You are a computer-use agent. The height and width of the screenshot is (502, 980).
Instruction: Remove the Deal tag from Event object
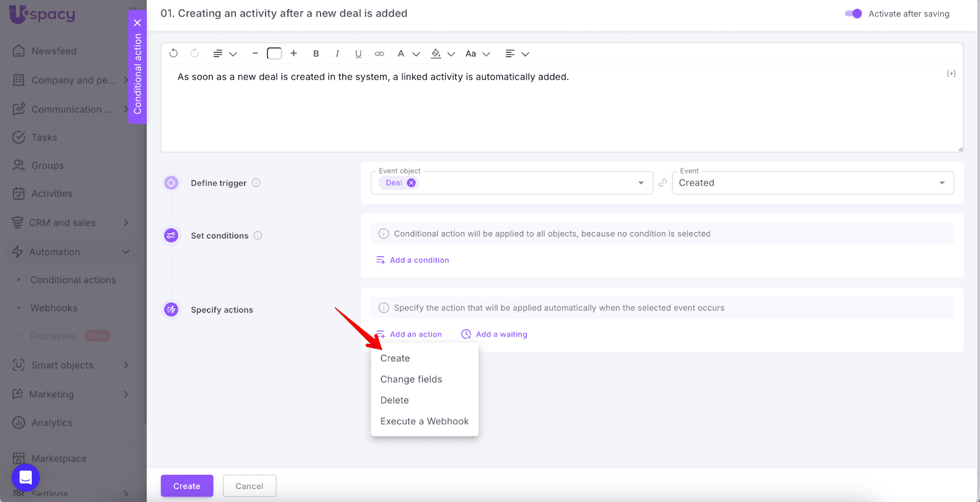coord(412,183)
